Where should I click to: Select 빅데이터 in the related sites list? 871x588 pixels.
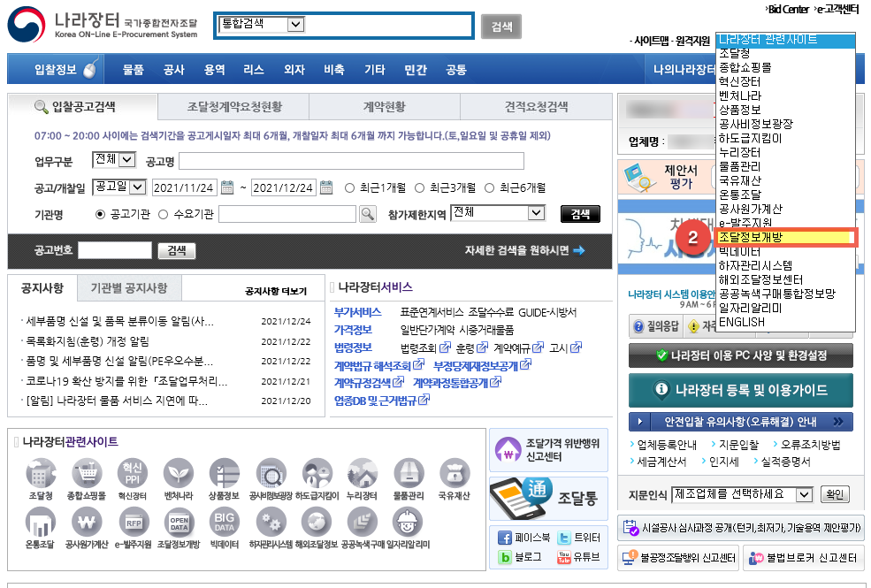tap(784, 251)
